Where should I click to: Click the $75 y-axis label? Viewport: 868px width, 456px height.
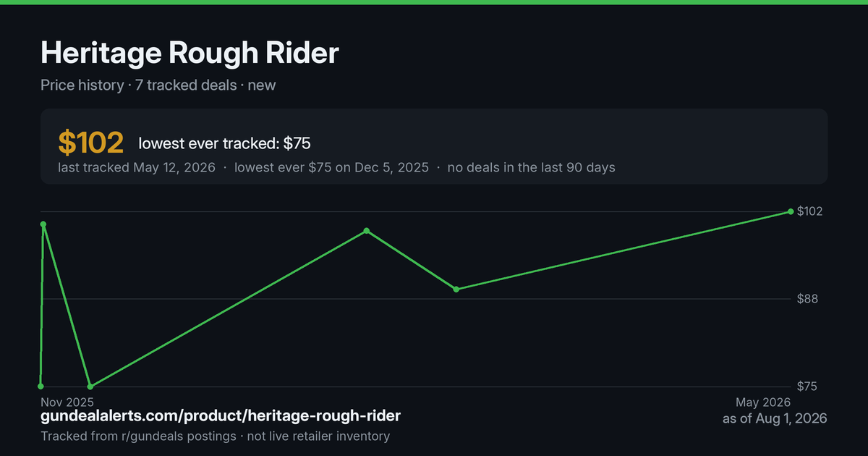(807, 387)
